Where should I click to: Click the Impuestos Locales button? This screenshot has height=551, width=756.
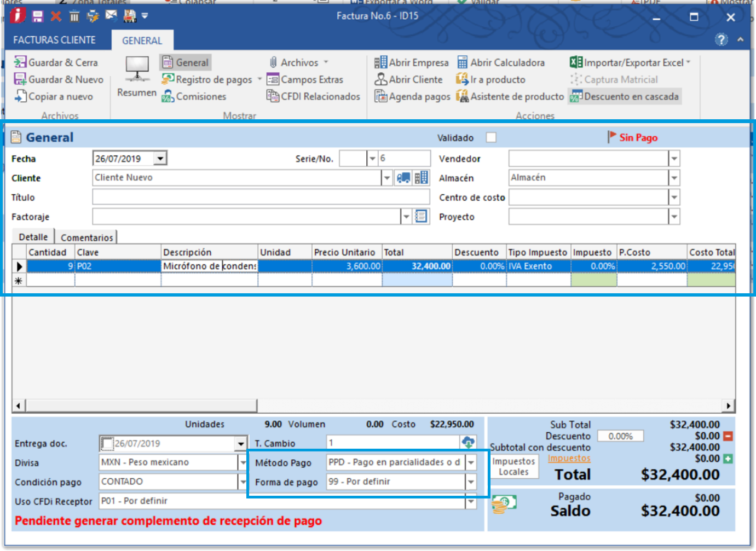[513, 467]
